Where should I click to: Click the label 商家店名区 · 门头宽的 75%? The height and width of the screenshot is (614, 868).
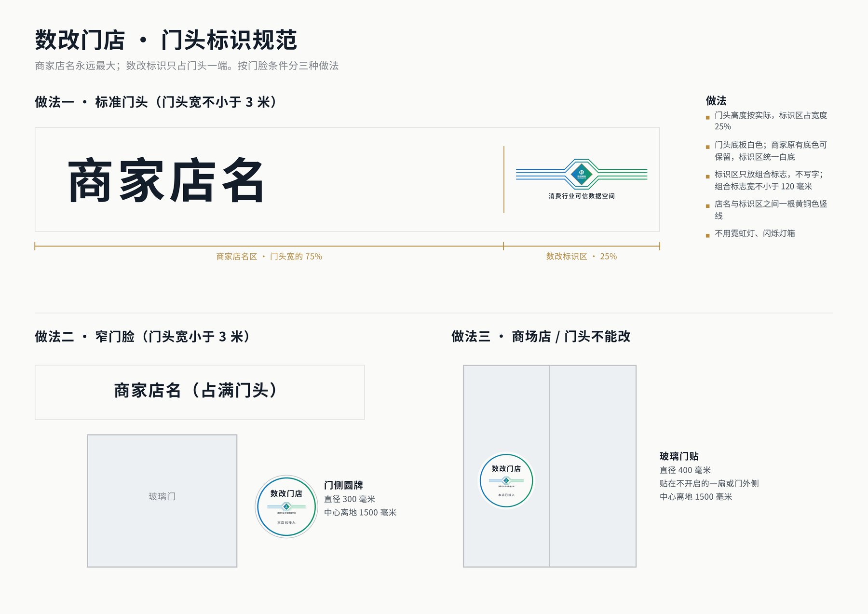pos(269,257)
